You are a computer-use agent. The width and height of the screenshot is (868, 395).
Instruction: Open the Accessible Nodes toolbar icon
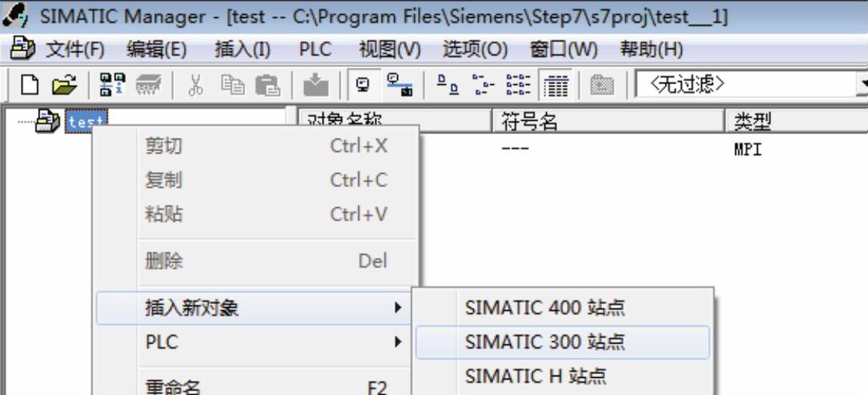click(x=113, y=85)
